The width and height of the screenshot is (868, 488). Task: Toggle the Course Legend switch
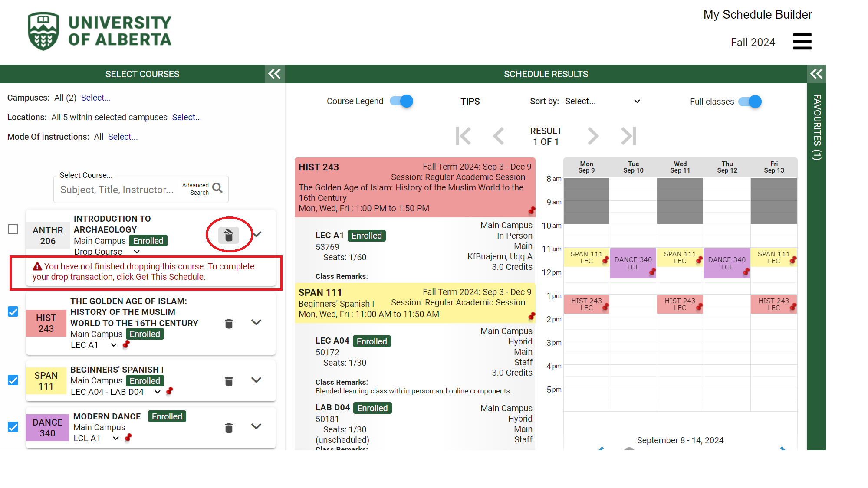401,102
